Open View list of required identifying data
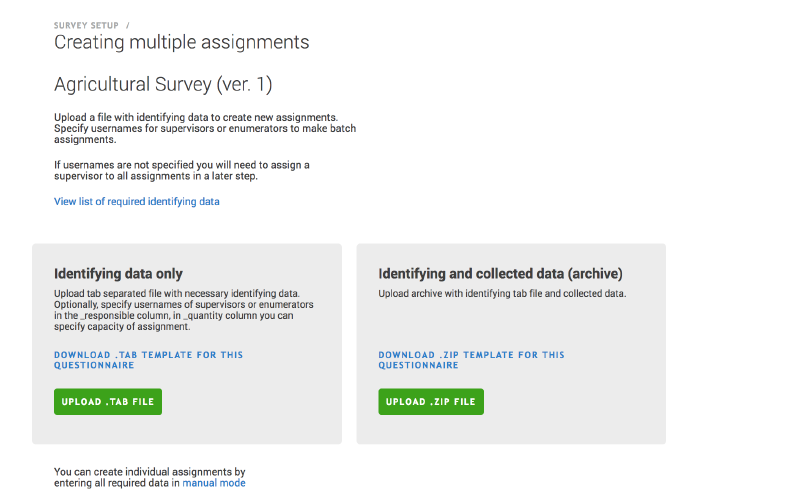The height and width of the screenshot is (502, 800). click(x=136, y=201)
